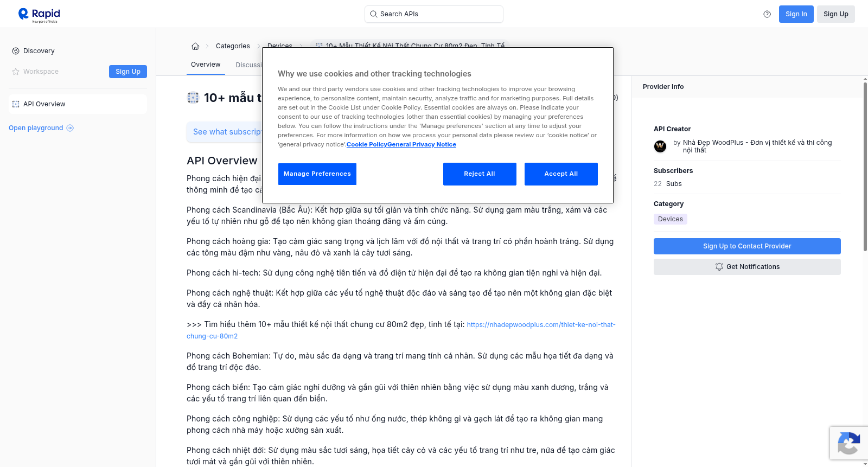This screenshot has height=467, width=868.
Task: Click the 'Provider Info' panel heading
Action: (x=663, y=87)
